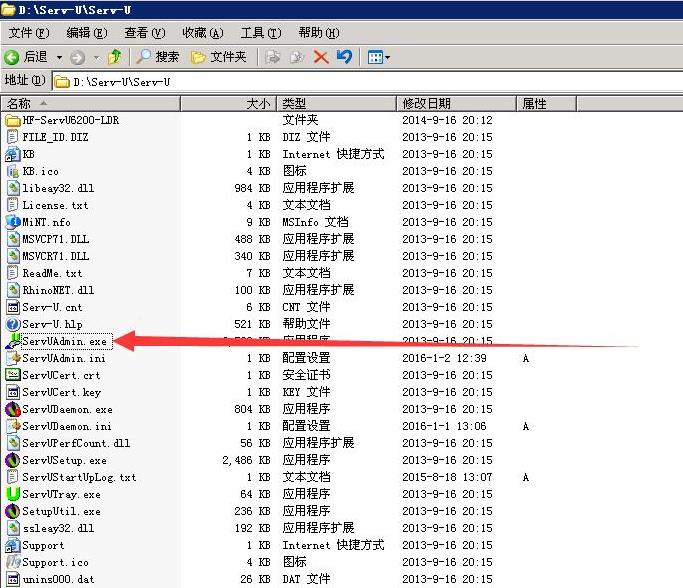This screenshot has width=683, height=588.
Task: Click the Move To toolbar icon
Action: click(x=273, y=57)
